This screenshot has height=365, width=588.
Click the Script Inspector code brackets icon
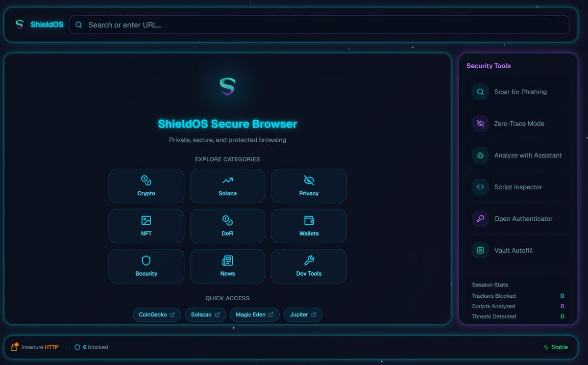[x=480, y=187]
